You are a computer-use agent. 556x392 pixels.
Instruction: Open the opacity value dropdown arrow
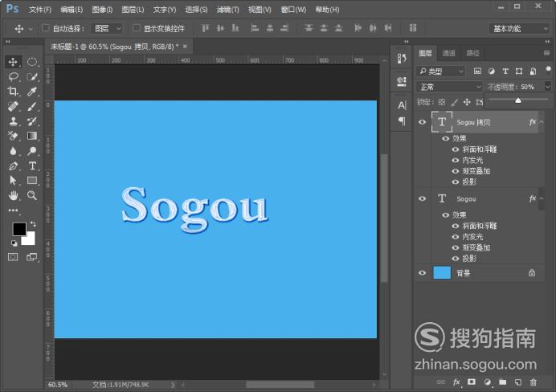[x=547, y=87]
